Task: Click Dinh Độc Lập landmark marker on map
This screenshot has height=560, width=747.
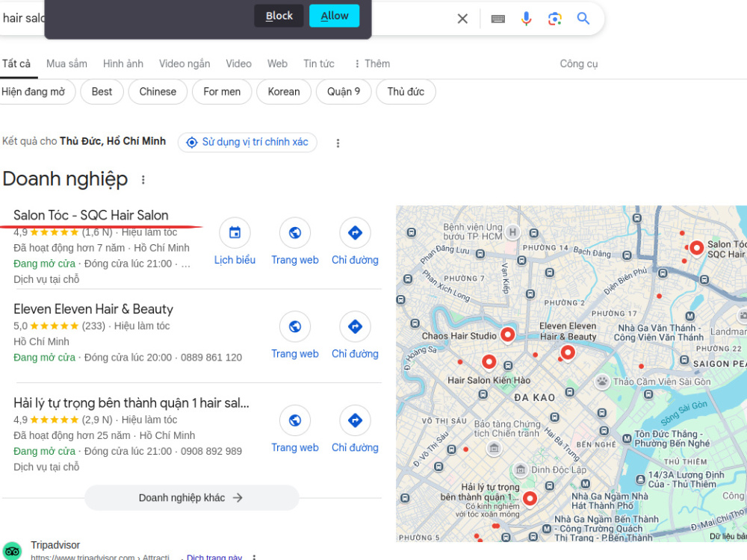Action: [x=521, y=470]
